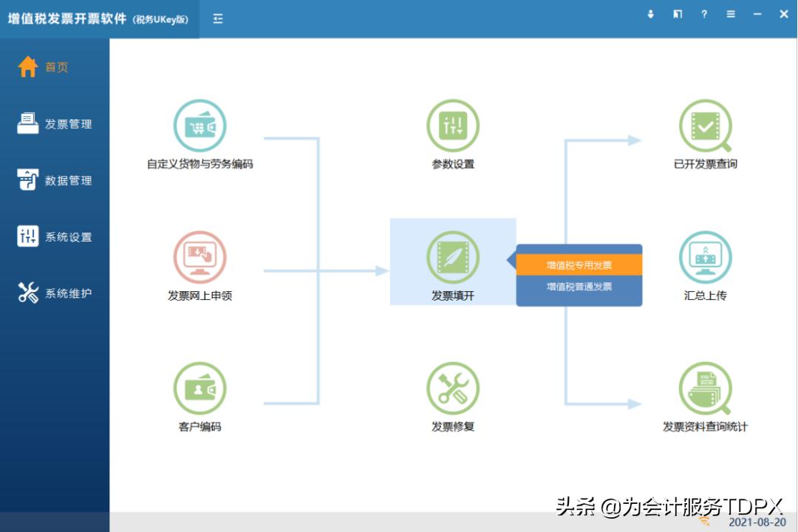This screenshot has height=532, width=798.
Task: Open the hamburger menu in the titlebar
Action: 731,14
